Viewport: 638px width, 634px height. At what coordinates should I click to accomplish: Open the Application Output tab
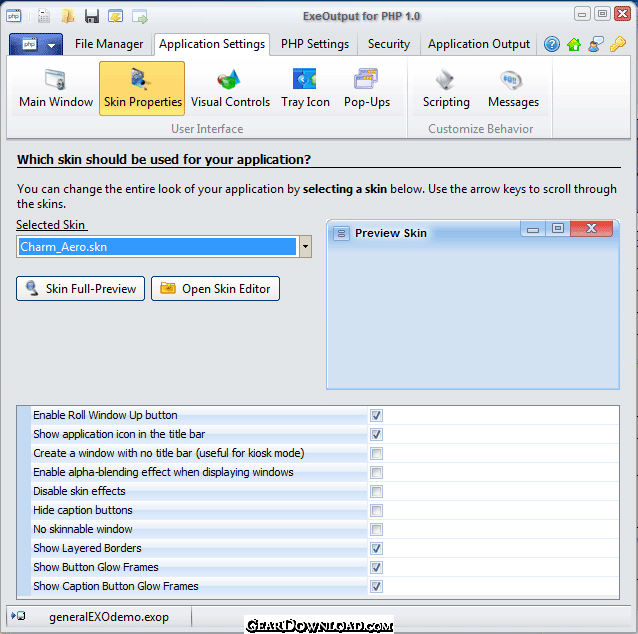pos(479,44)
